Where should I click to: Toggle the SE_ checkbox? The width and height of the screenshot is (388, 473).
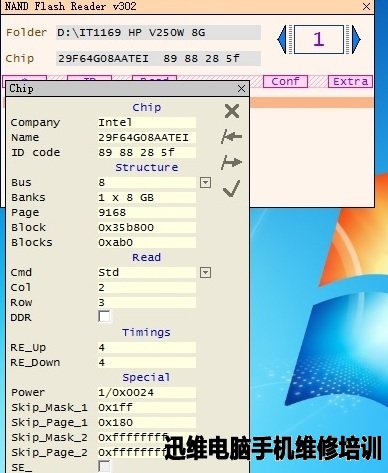(x=104, y=466)
